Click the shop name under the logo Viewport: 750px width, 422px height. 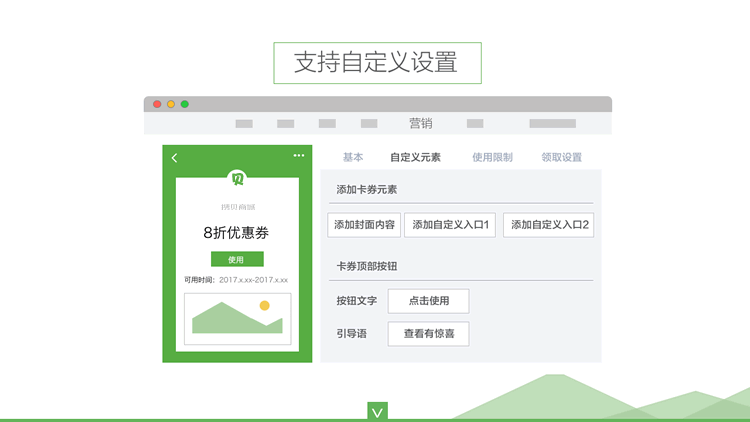(x=238, y=207)
